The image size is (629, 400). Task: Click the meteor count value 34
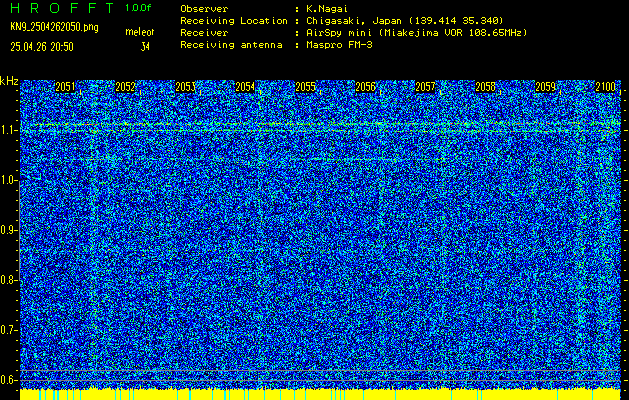pos(145,47)
